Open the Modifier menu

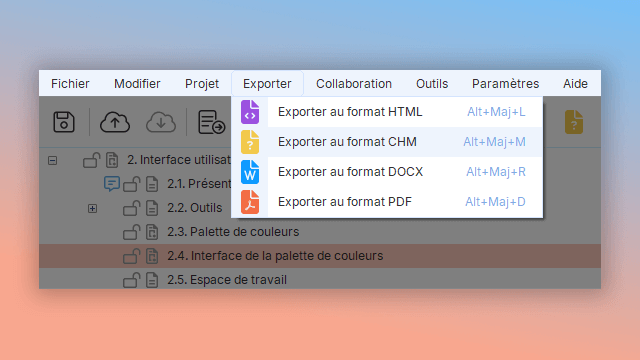click(x=137, y=84)
